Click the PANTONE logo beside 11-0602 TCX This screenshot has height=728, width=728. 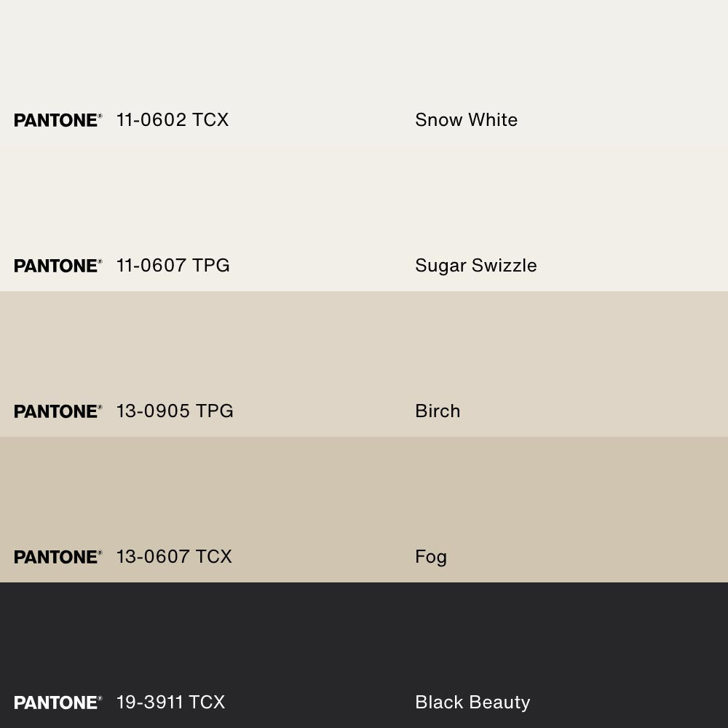pos(58,120)
